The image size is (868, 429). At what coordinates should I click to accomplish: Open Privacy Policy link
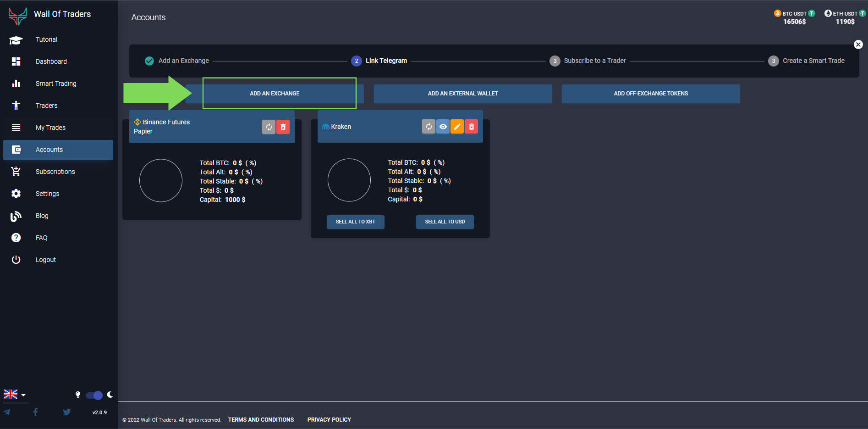point(329,420)
